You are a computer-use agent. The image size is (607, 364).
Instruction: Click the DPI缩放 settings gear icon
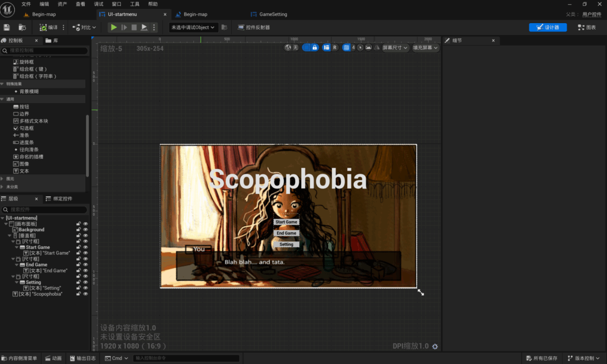(x=435, y=347)
